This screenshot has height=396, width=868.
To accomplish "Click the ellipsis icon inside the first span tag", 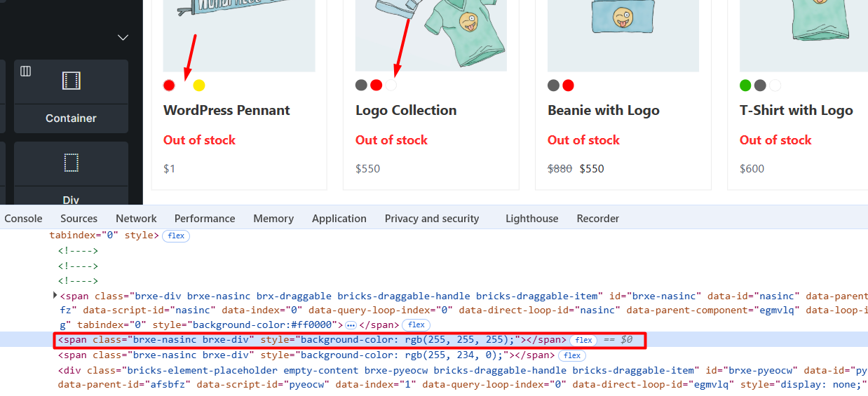I will (351, 325).
